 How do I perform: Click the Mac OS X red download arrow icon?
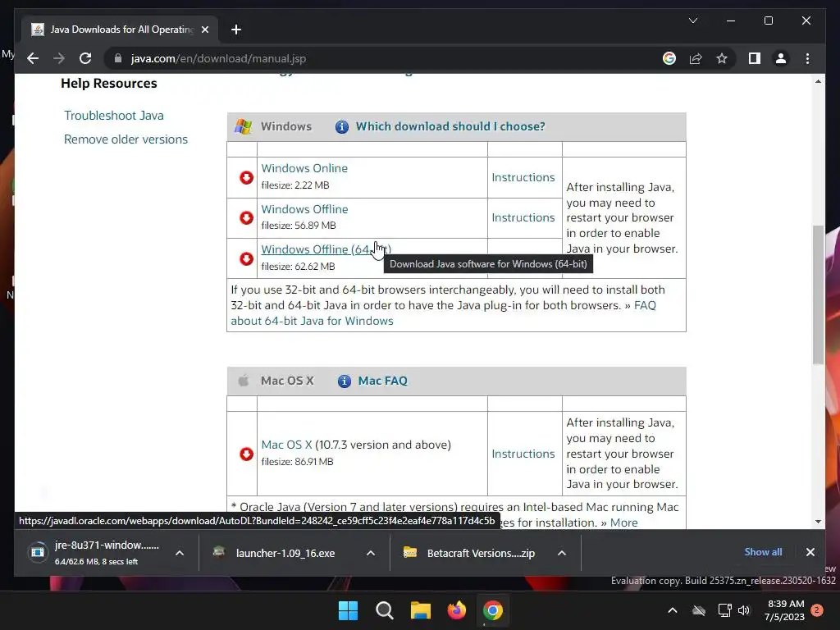246,454
